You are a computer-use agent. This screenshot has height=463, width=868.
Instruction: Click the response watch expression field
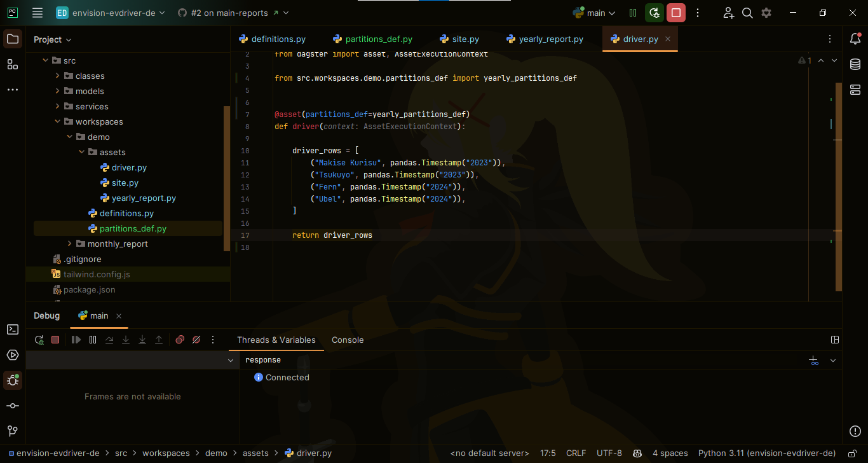[521, 360]
